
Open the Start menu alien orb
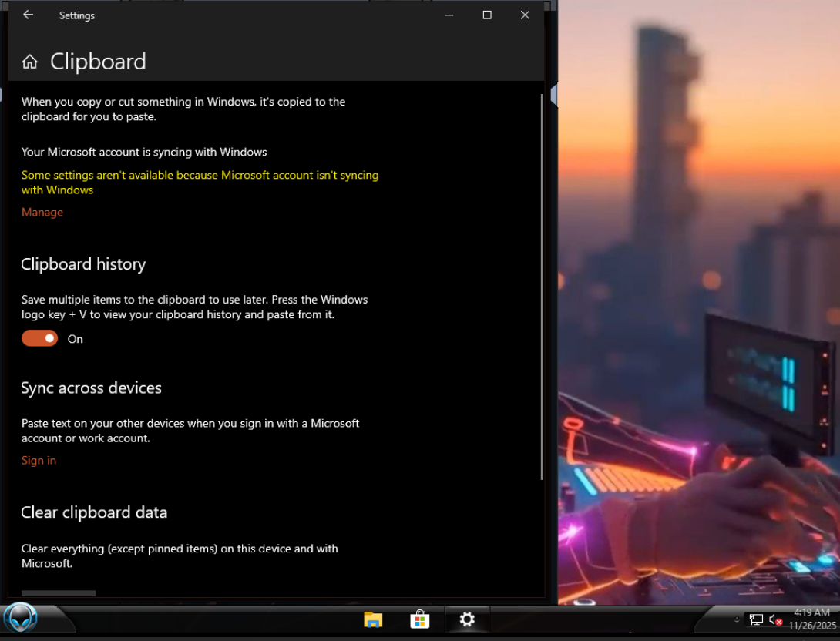click(20, 619)
